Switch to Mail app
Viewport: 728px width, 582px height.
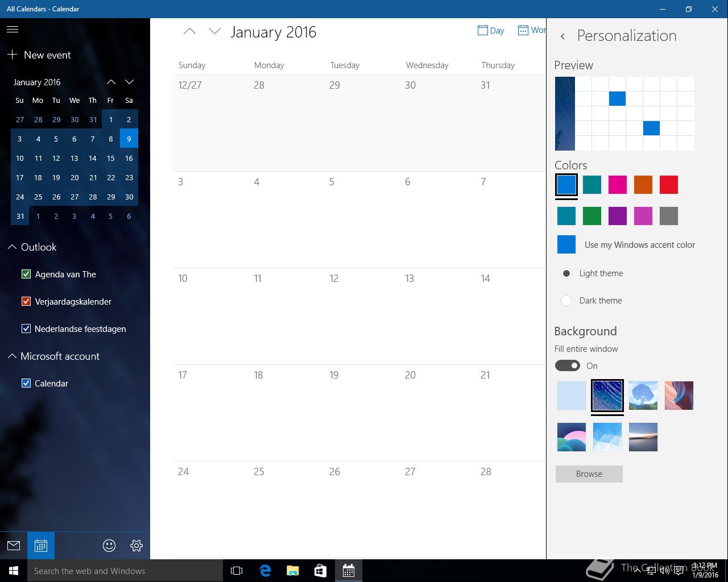pos(14,546)
